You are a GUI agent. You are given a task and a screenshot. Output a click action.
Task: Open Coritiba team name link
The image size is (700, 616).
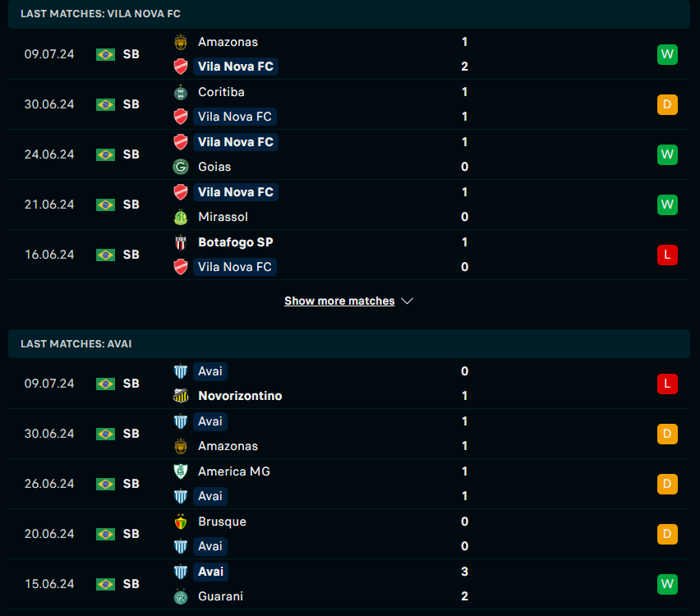point(221,92)
